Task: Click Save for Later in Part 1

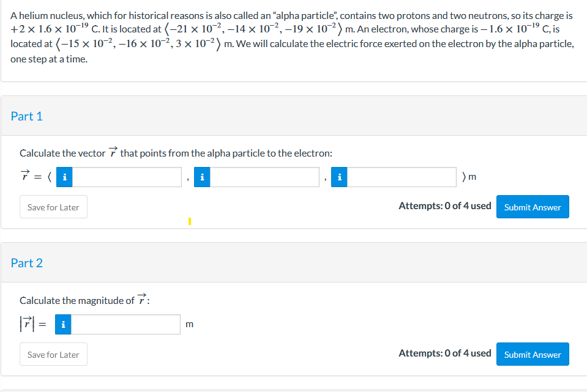Action: click(x=53, y=207)
